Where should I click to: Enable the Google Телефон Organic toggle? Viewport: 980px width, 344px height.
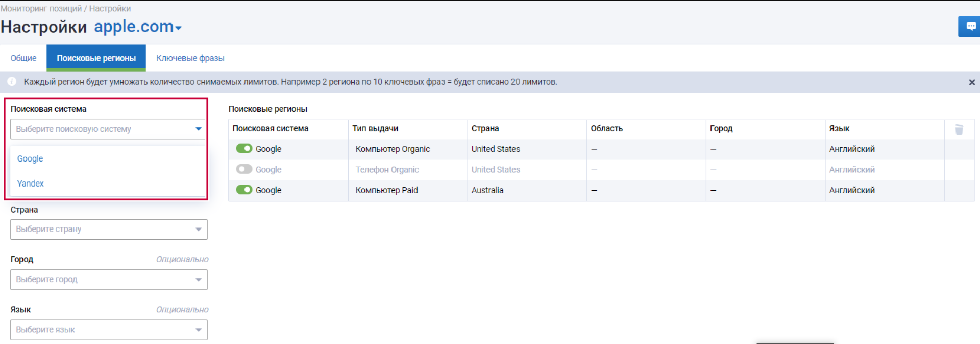(x=244, y=169)
